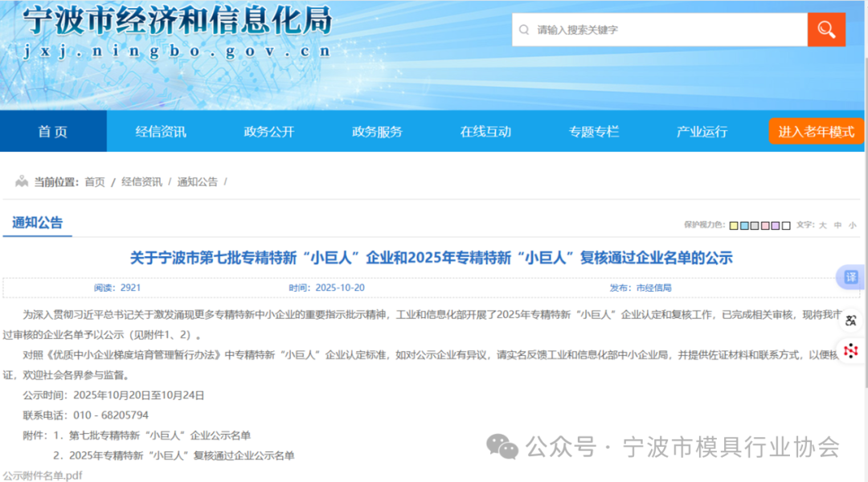Click the WeChat logo in watermark
The width and height of the screenshot is (868, 482).
(x=503, y=446)
